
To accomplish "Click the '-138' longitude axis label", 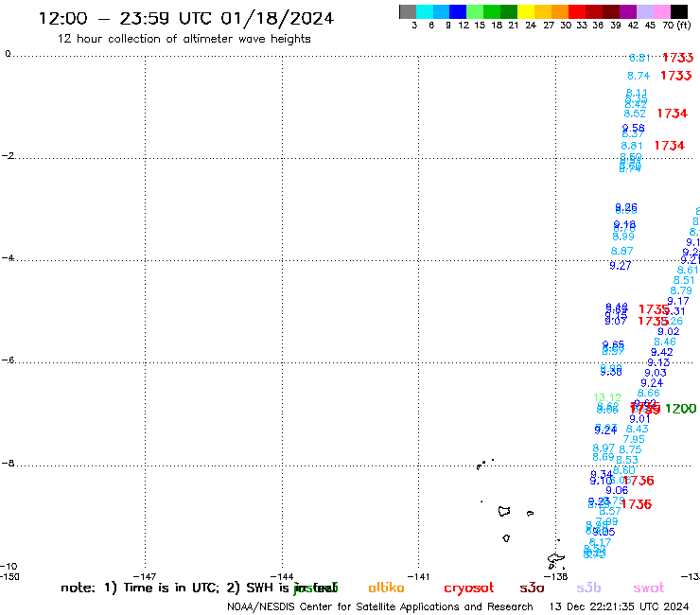I will point(556,576).
